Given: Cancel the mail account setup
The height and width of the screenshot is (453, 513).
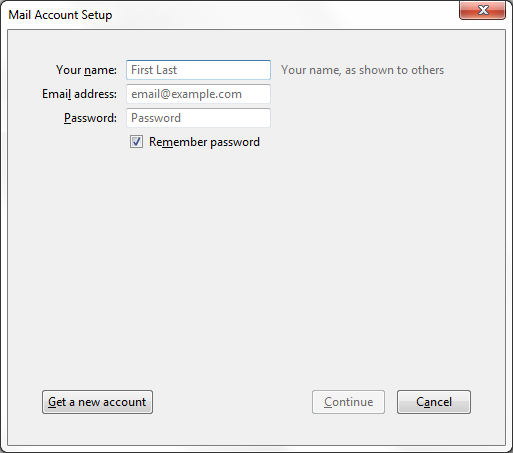Looking at the screenshot, I should [x=434, y=402].
